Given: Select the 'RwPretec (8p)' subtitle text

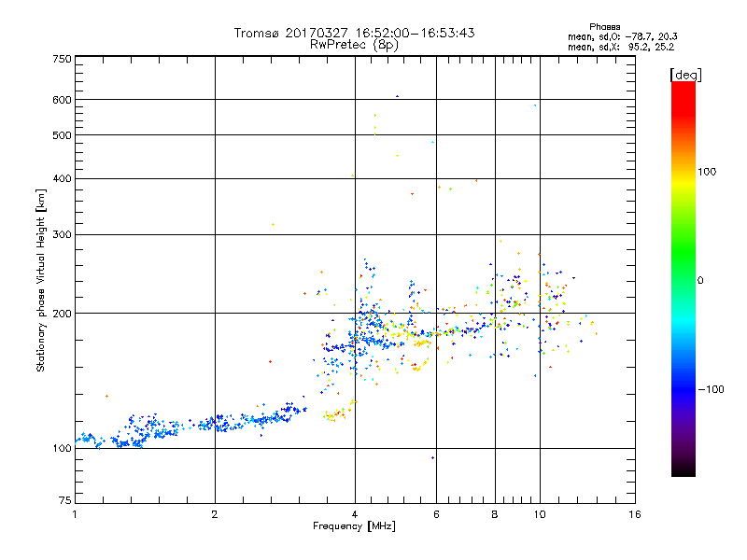Looking at the screenshot, I should tap(354, 45).
